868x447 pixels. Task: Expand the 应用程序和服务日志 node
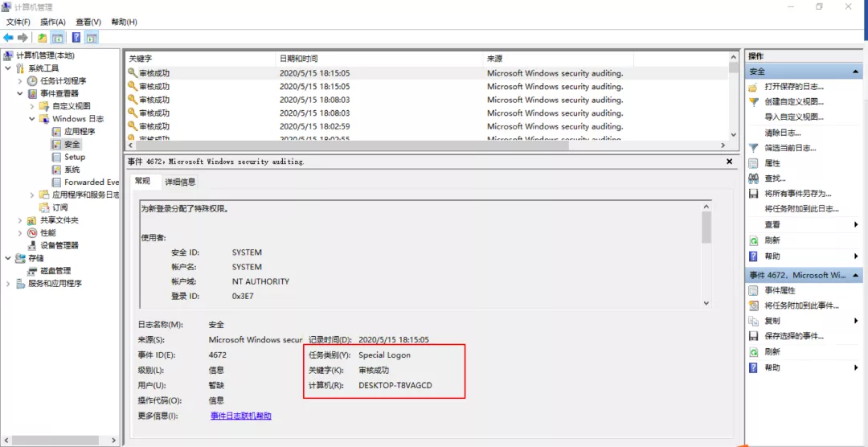point(32,195)
